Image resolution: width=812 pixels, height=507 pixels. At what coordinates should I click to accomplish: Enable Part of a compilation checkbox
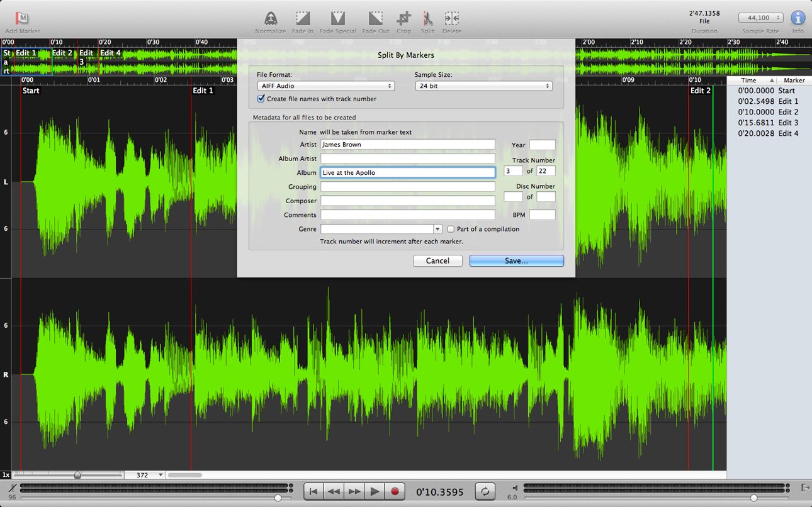pyautogui.click(x=450, y=229)
